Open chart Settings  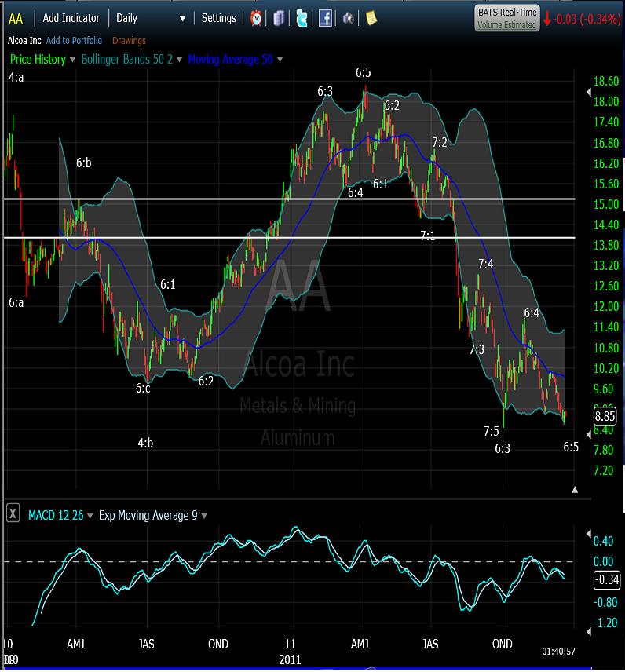pyautogui.click(x=218, y=18)
